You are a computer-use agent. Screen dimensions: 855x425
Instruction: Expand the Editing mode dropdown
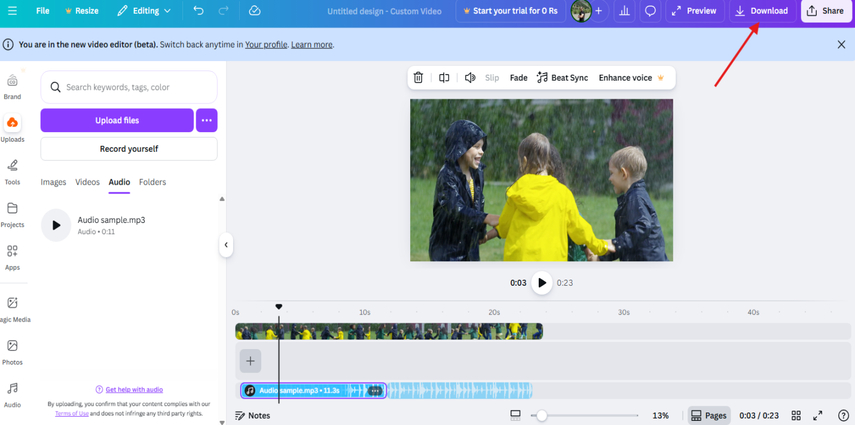[x=144, y=11]
